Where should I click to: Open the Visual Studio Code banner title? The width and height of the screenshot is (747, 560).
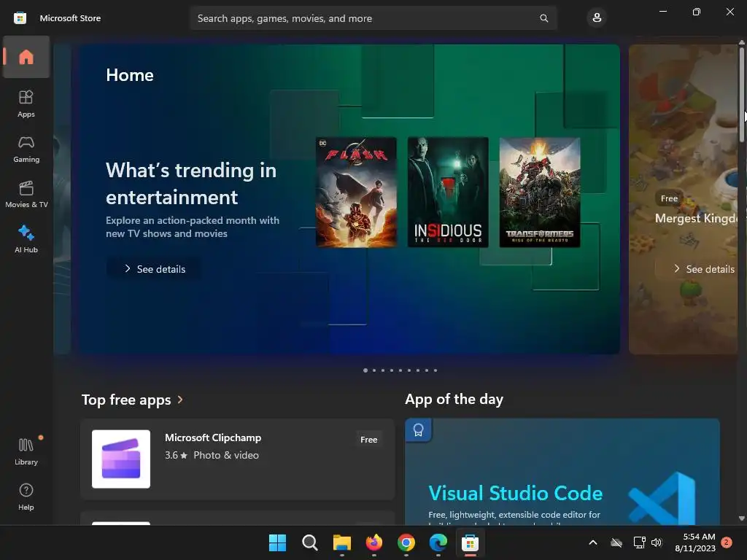click(x=516, y=494)
